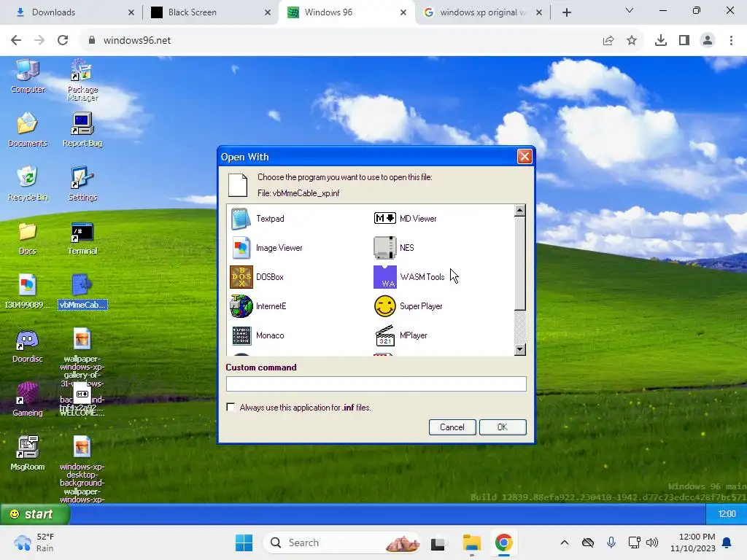Share this page icon in address bar

point(608,41)
